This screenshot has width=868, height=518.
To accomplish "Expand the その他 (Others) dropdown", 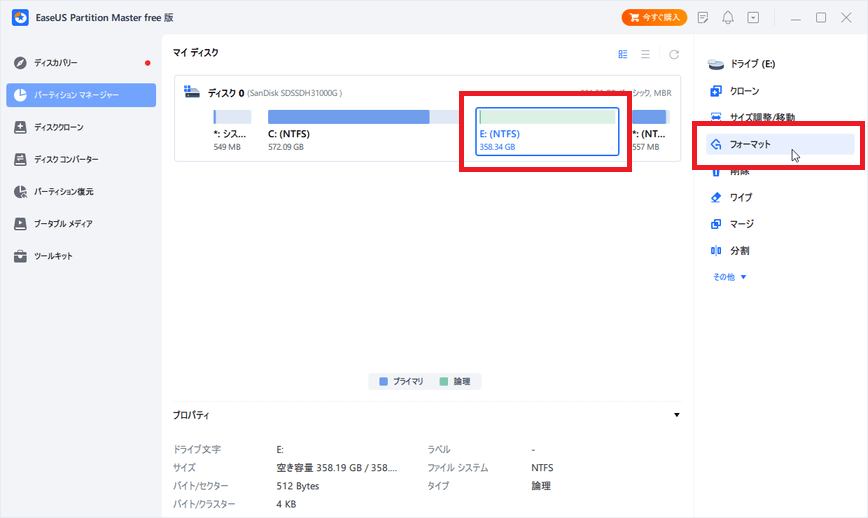I will click(730, 277).
